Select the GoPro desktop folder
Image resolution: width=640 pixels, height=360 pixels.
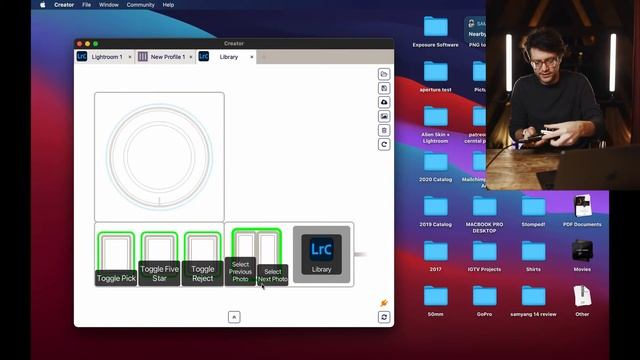tap(484, 300)
